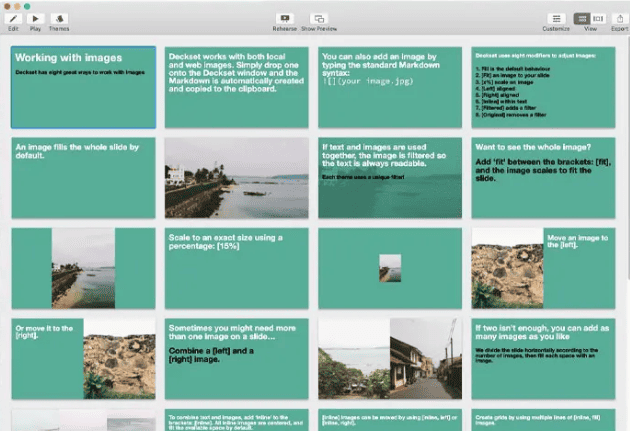This screenshot has height=431, width=630.
Task: Select the 'Or move it to the [right]' slide
Action: pyautogui.click(x=84, y=359)
